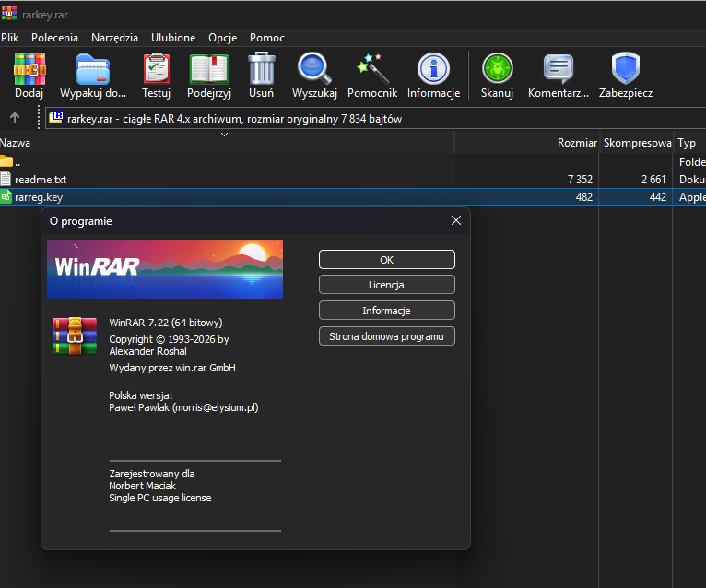Image resolution: width=706 pixels, height=588 pixels.
Task: Click the compressed size 2 661
Action: 653,179
